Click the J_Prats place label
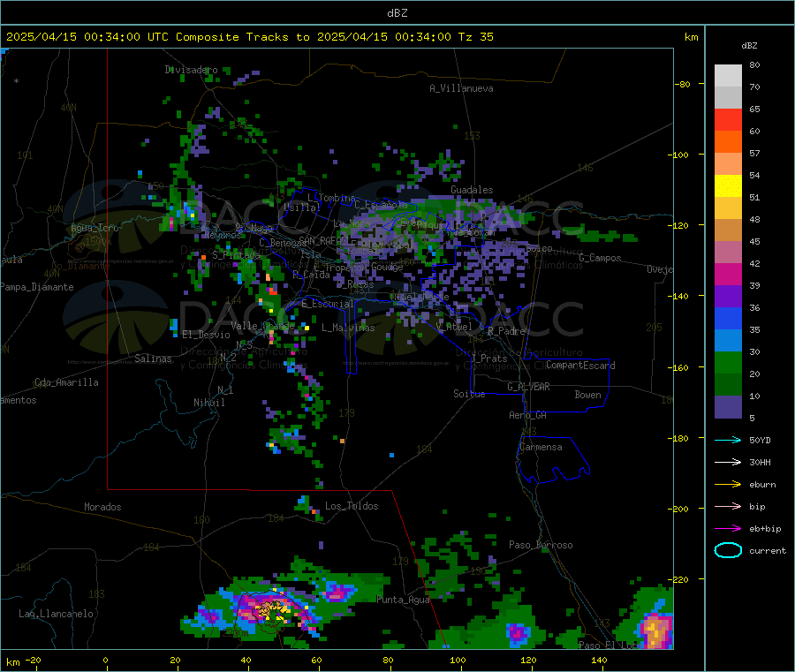The image size is (795, 672). click(488, 359)
